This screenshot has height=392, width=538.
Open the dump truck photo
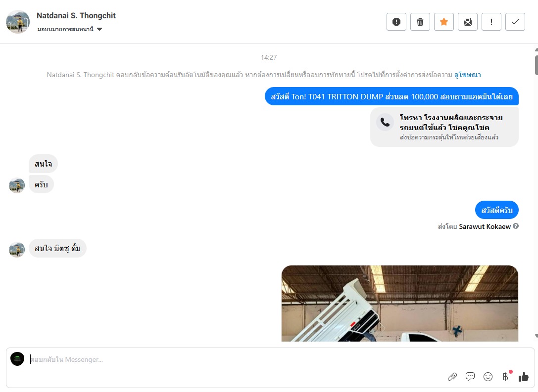coord(400,304)
